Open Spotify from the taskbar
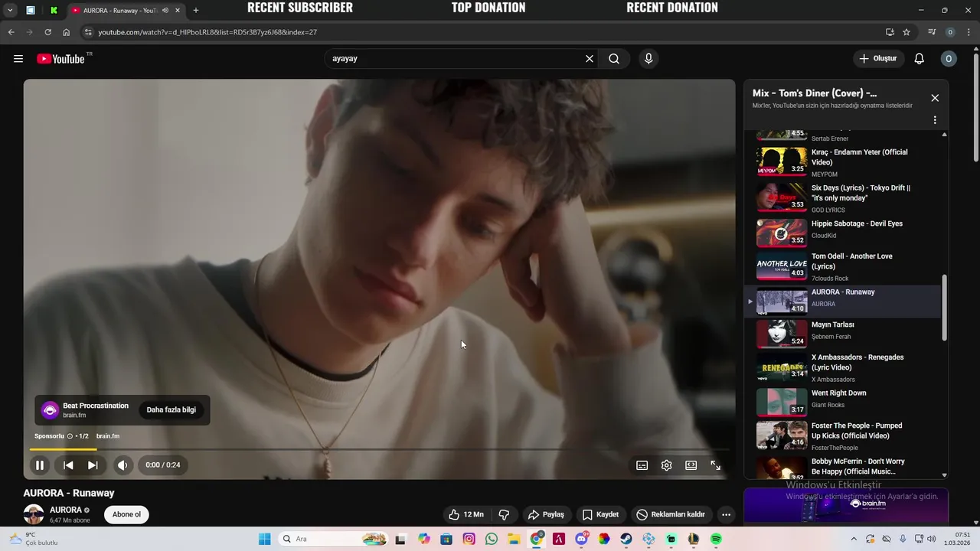Viewport: 980px width, 551px height. [716, 539]
